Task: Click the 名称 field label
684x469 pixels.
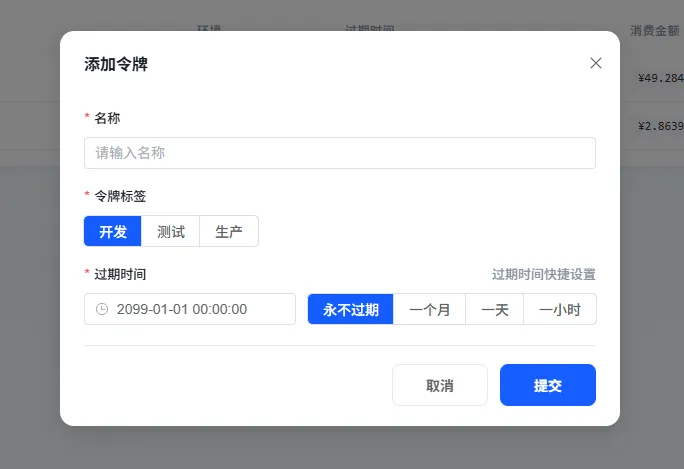Action: [107, 118]
